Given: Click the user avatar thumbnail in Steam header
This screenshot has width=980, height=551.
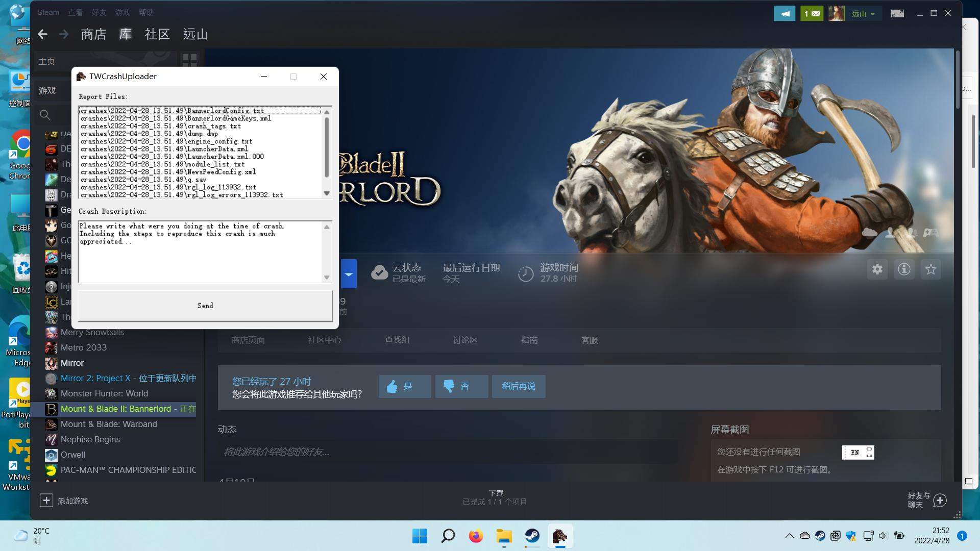Looking at the screenshot, I should point(836,14).
